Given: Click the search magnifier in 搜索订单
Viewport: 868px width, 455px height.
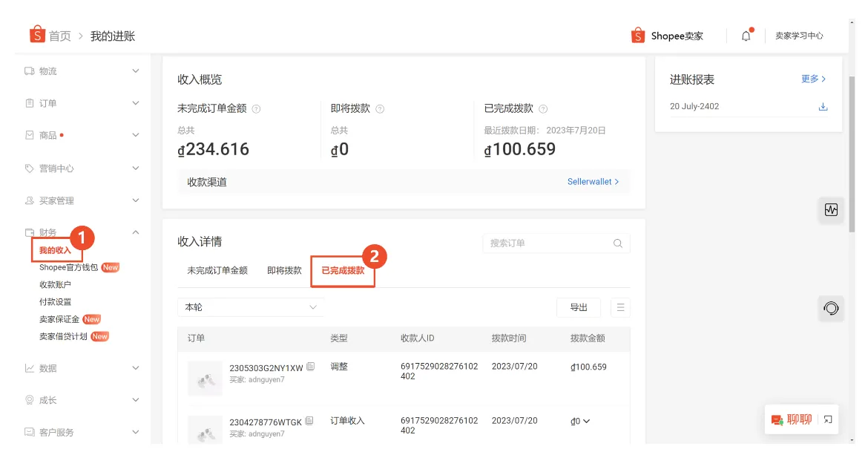Looking at the screenshot, I should (617, 243).
